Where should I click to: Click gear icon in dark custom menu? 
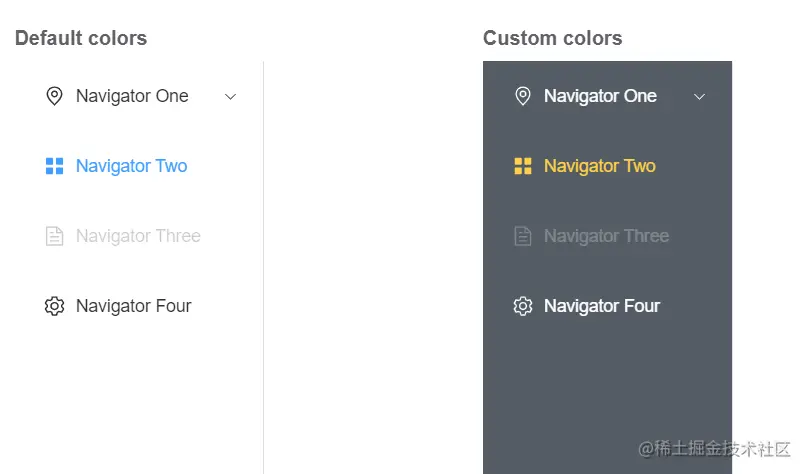[523, 306]
